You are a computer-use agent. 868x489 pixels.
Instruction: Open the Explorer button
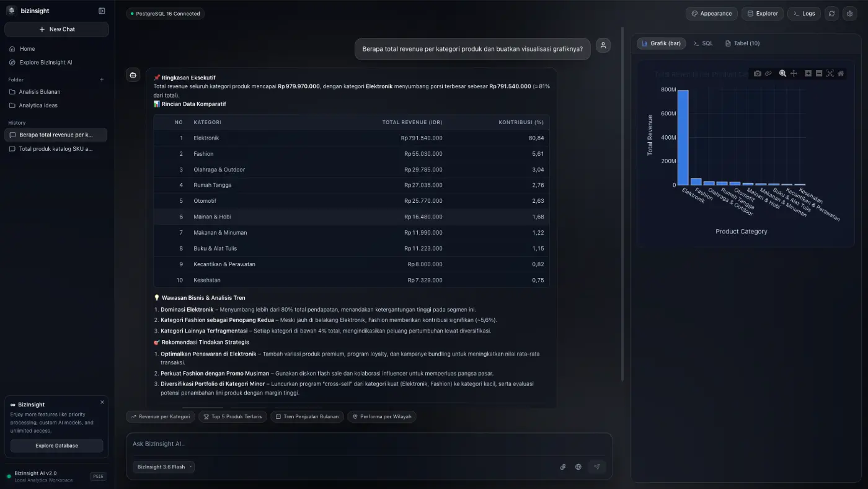click(x=763, y=13)
